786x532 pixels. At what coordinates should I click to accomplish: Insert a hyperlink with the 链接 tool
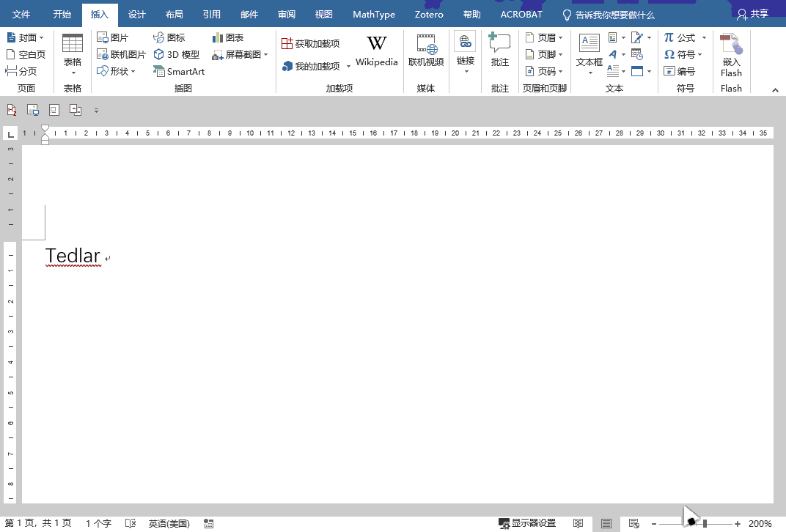tap(465, 50)
